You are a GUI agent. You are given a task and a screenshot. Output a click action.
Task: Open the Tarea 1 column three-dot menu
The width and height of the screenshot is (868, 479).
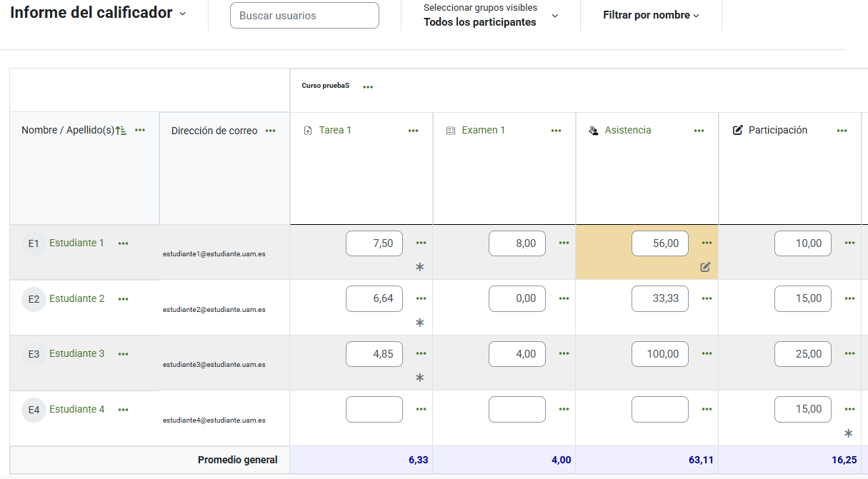click(413, 131)
